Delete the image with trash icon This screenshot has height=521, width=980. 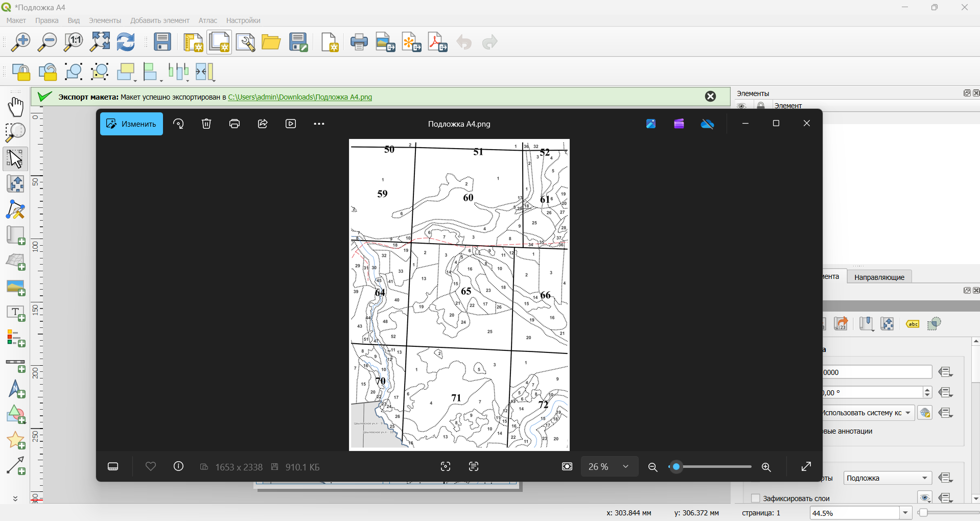[206, 124]
